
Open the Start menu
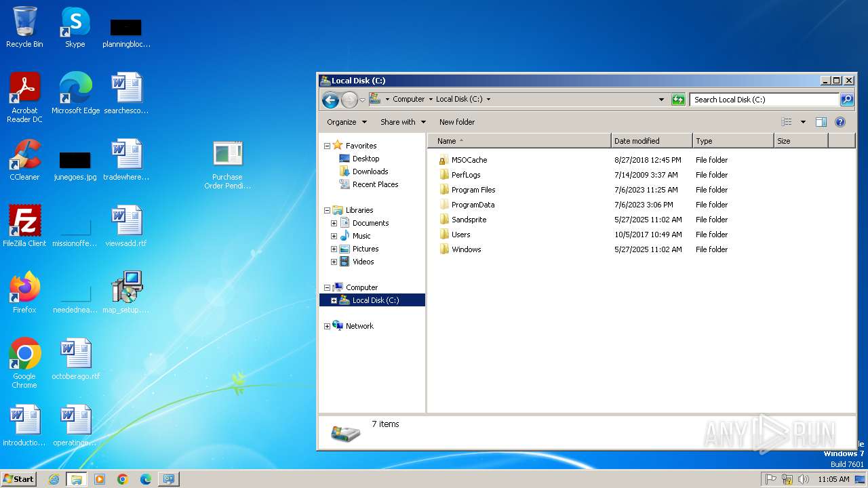point(18,479)
